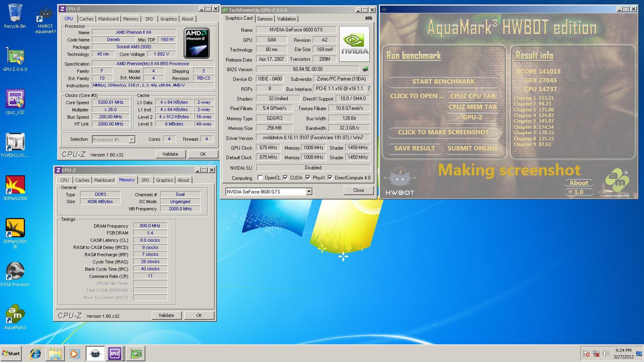Viewport: 644px width, 362px height.
Task: Click the taskbar clock showing 9:24 PM
Action: (623, 354)
